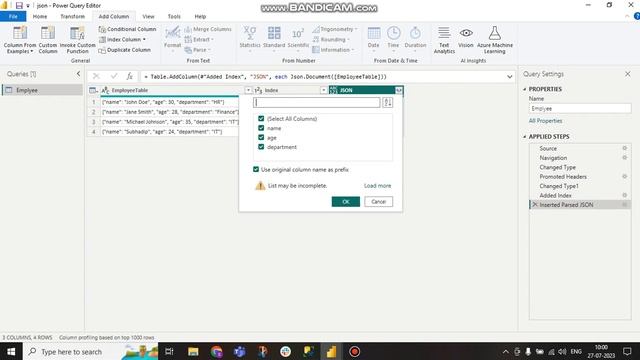Open Column From Examples tool

point(20,40)
